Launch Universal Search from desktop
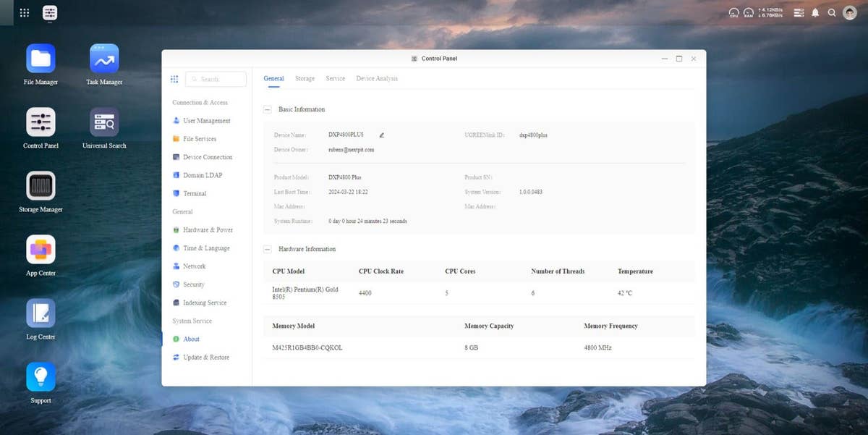The image size is (868, 435). coord(104,122)
